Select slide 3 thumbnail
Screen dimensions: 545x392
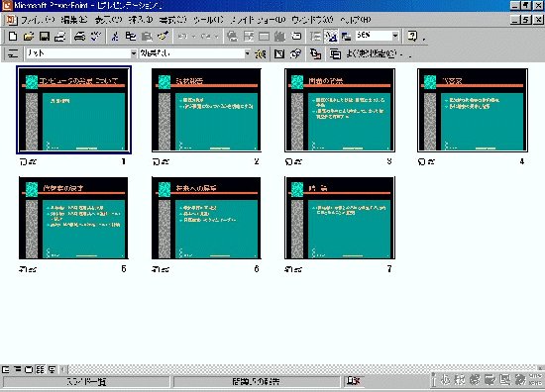click(x=340, y=111)
